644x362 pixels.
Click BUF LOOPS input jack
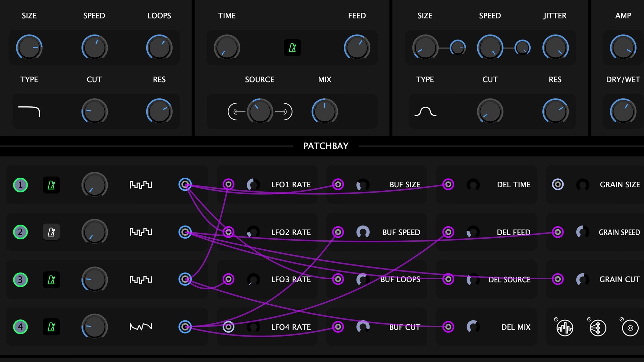pyautogui.click(x=338, y=279)
